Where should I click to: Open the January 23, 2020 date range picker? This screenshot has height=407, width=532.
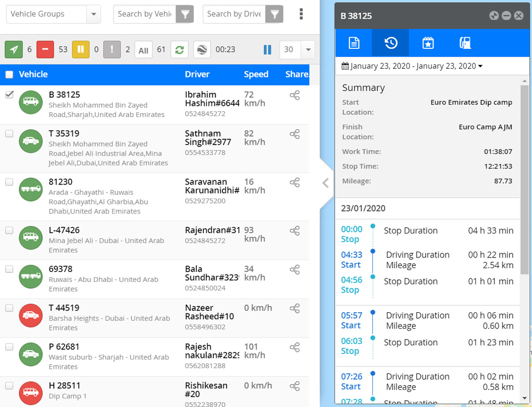[412, 66]
